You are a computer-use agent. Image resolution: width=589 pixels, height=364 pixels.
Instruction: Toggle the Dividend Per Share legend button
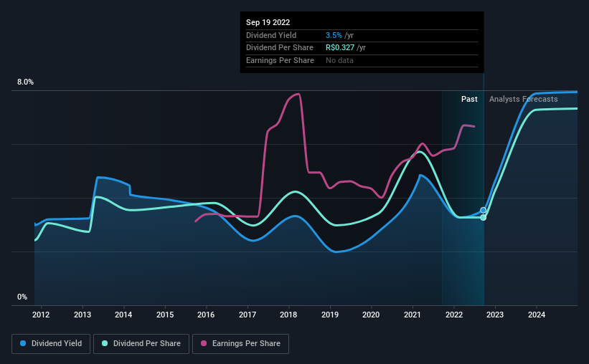[141, 344]
